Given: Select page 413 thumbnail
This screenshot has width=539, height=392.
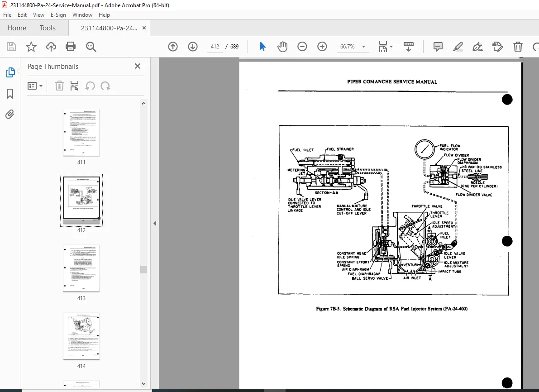Looking at the screenshot, I should [x=81, y=268].
